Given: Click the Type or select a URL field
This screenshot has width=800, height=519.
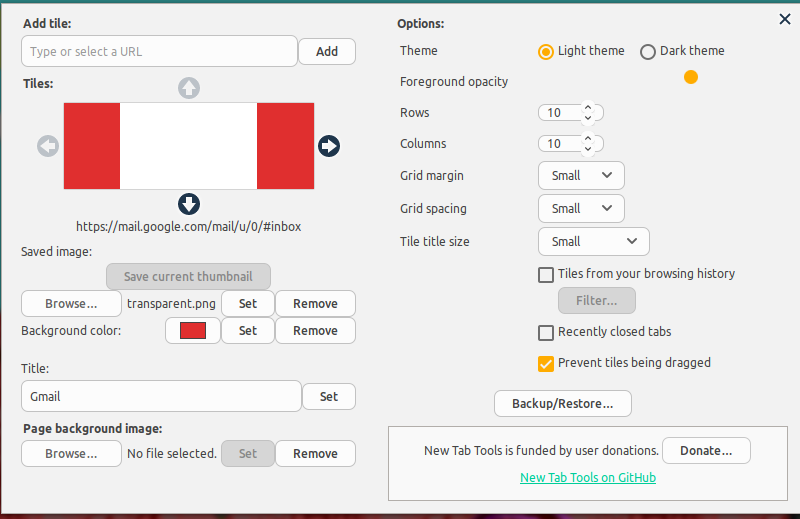Looking at the screenshot, I should pos(159,51).
